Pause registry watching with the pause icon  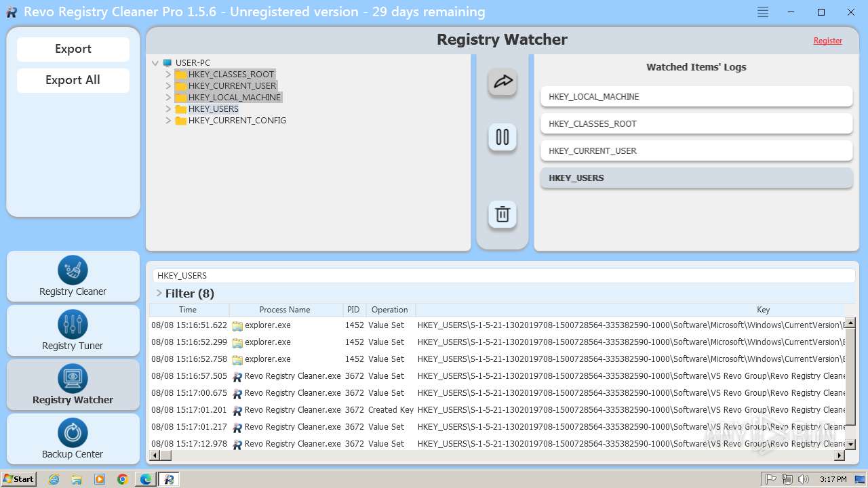tap(502, 137)
